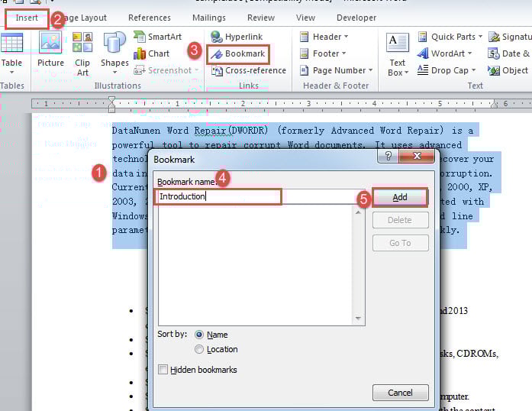Click Bookmark in the Links group

point(238,54)
